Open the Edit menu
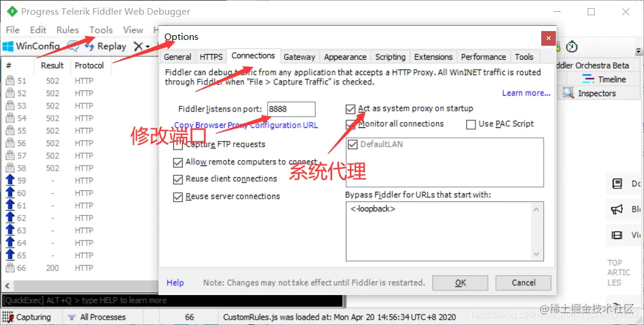This screenshot has height=325, width=644. click(38, 30)
